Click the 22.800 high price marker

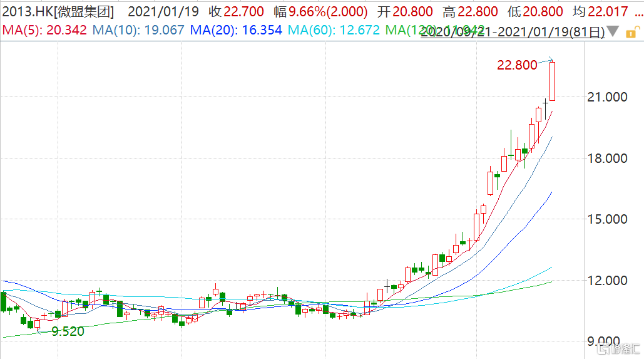tap(517, 65)
